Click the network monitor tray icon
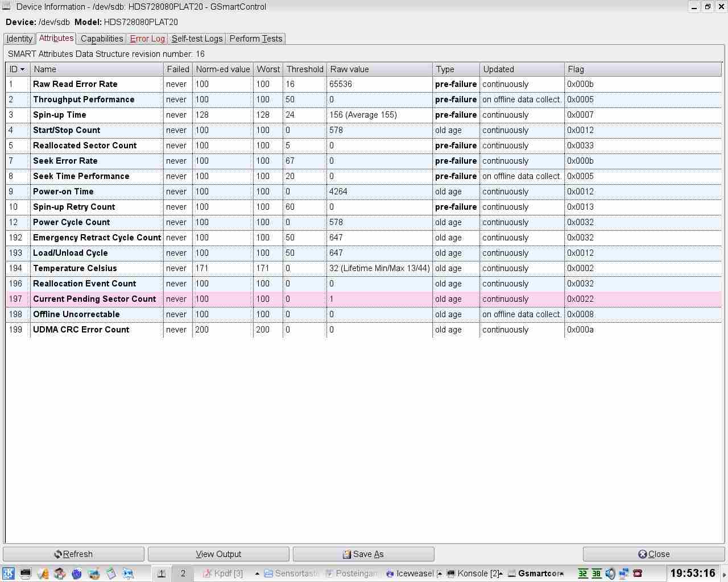The image size is (728, 582). point(624,573)
